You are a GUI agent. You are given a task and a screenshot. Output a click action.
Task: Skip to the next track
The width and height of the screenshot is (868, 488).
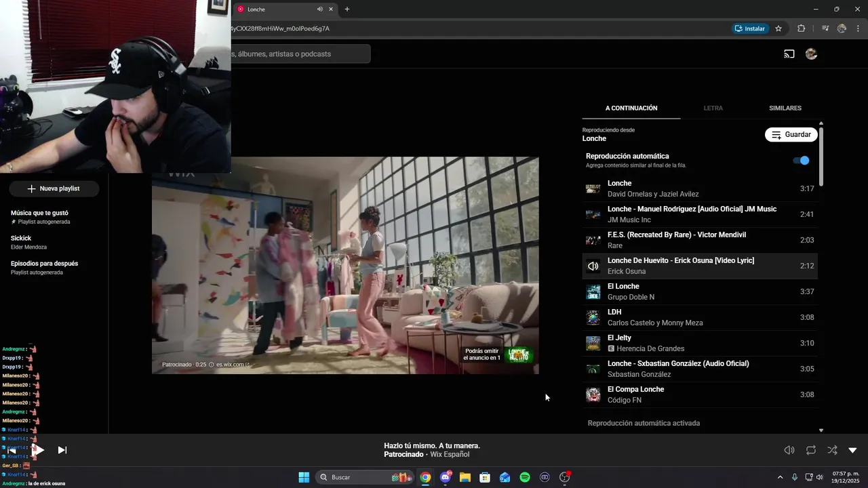pos(62,450)
